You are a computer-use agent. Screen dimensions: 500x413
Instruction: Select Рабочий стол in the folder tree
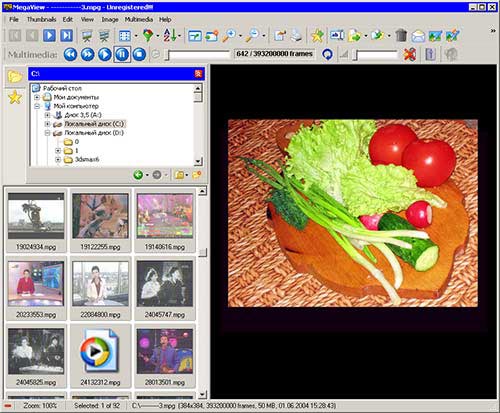(62, 88)
